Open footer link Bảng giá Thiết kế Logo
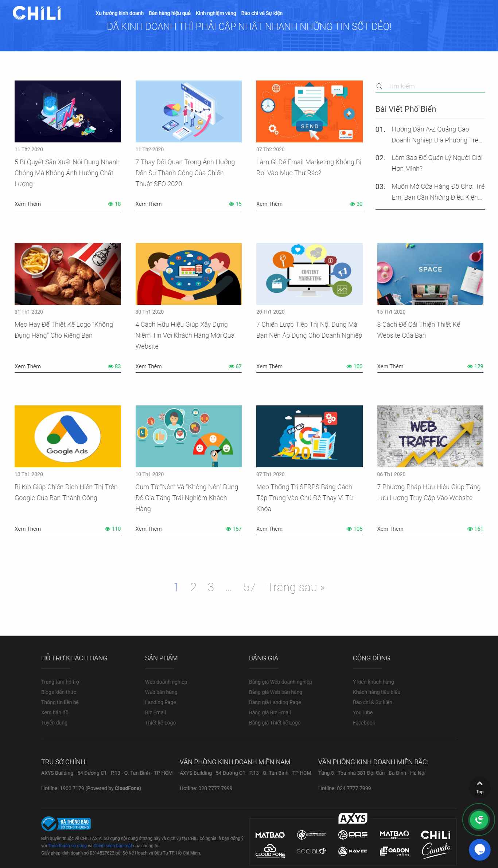 pos(275,723)
